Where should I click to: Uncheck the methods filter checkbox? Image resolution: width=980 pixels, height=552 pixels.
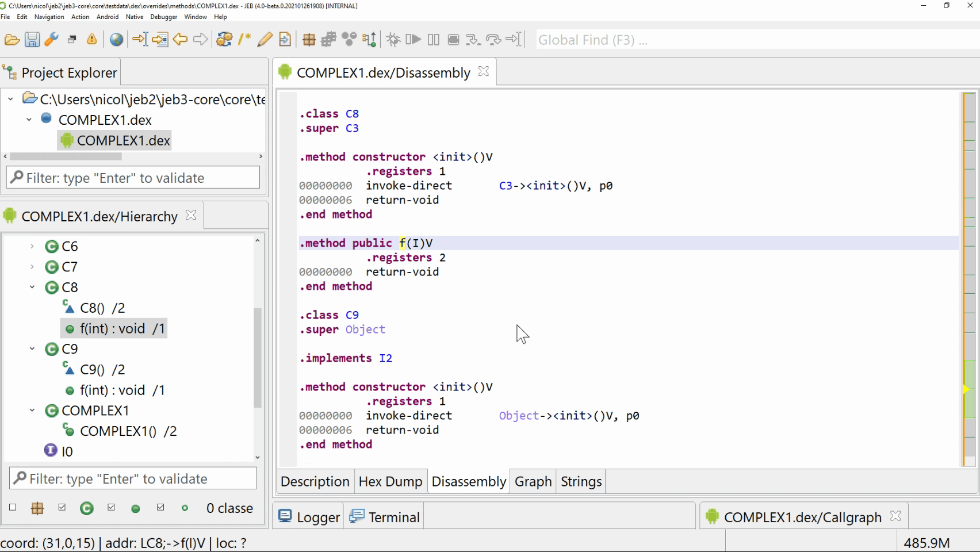click(x=111, y=508)
